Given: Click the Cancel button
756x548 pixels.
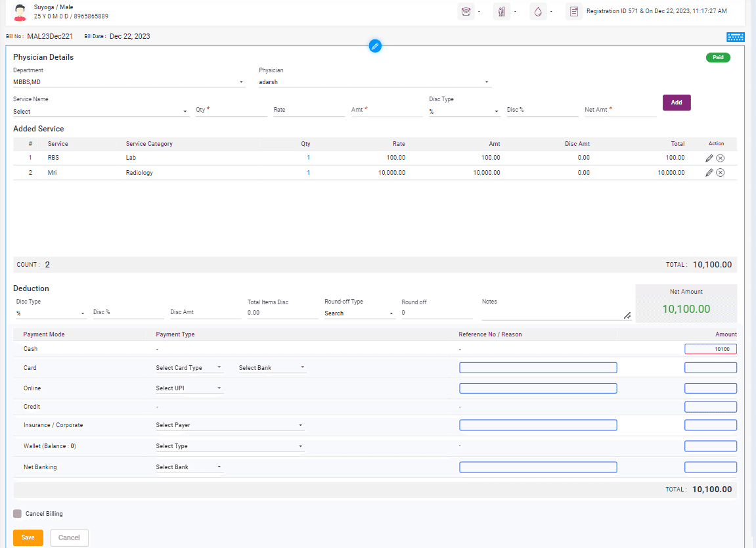Looking at the screenshot, I should tap(69, 537).
